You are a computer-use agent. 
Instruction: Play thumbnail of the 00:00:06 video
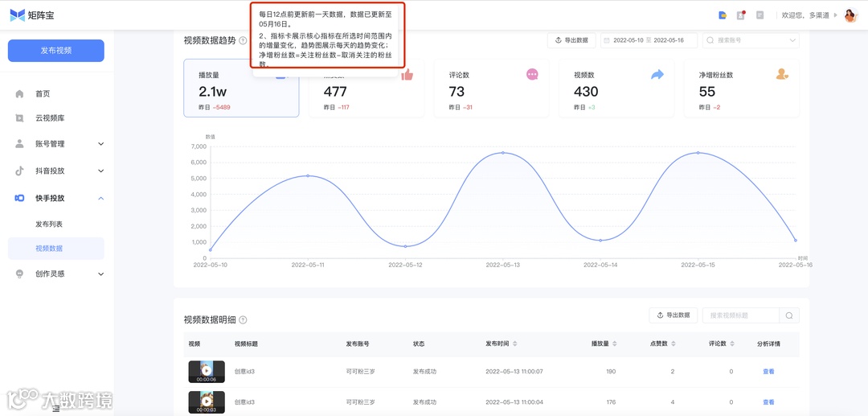click(x=207, y=372)
